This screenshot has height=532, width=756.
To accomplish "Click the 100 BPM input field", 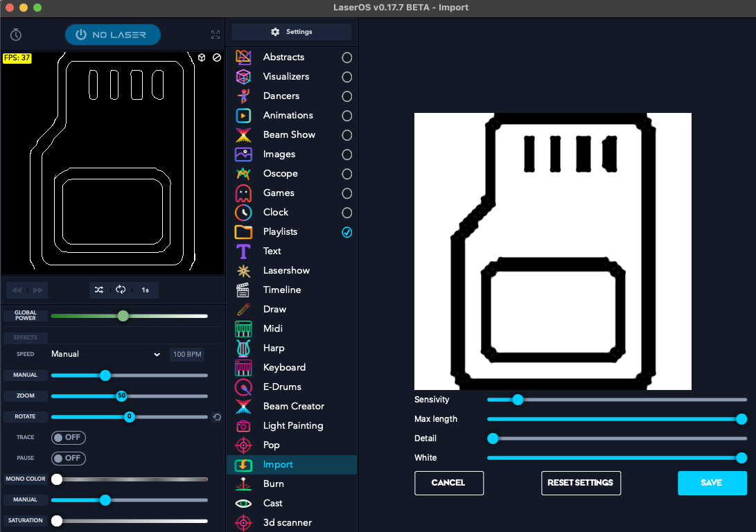I will pyautogui.click(x=187, y=355).
